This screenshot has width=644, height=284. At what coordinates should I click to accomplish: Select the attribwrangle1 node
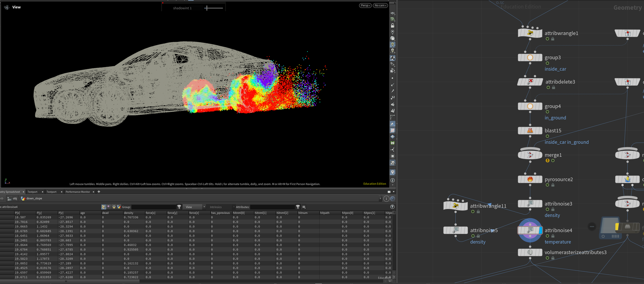pyautogui.click(x=530, y=33)
